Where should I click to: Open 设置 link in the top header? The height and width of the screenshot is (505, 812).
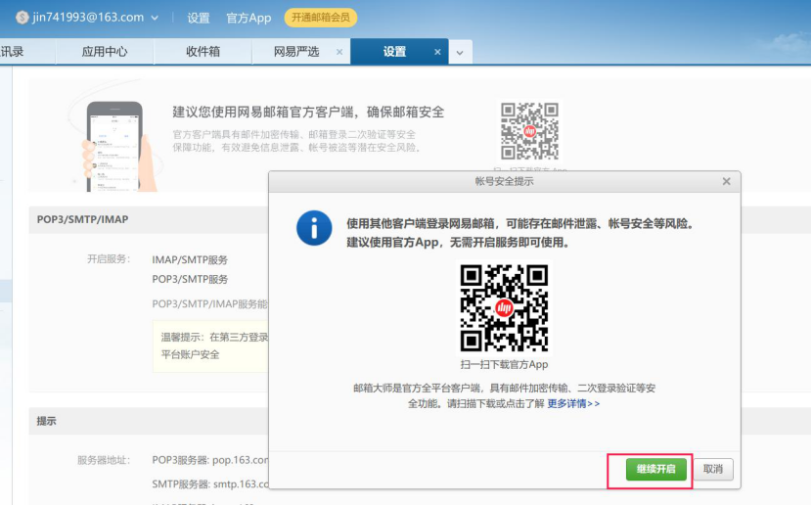pyautogui.click(x=199, y=19)
